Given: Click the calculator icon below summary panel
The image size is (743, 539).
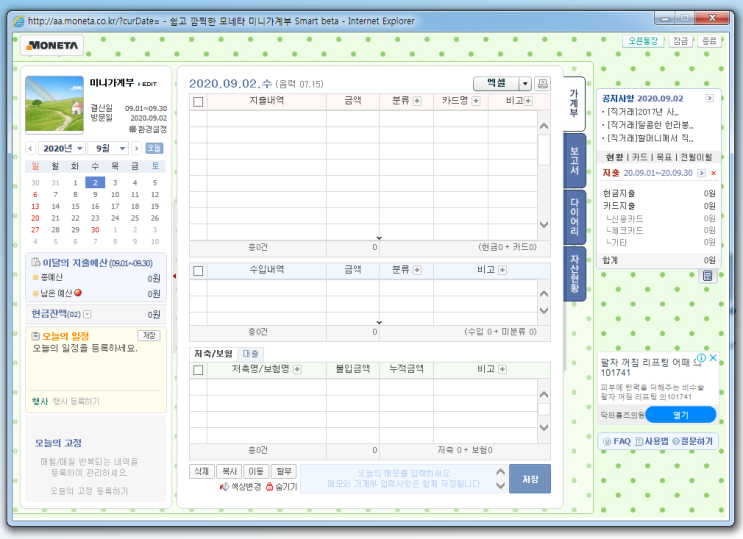Looking at the screenshot, I should coord(707,276).
